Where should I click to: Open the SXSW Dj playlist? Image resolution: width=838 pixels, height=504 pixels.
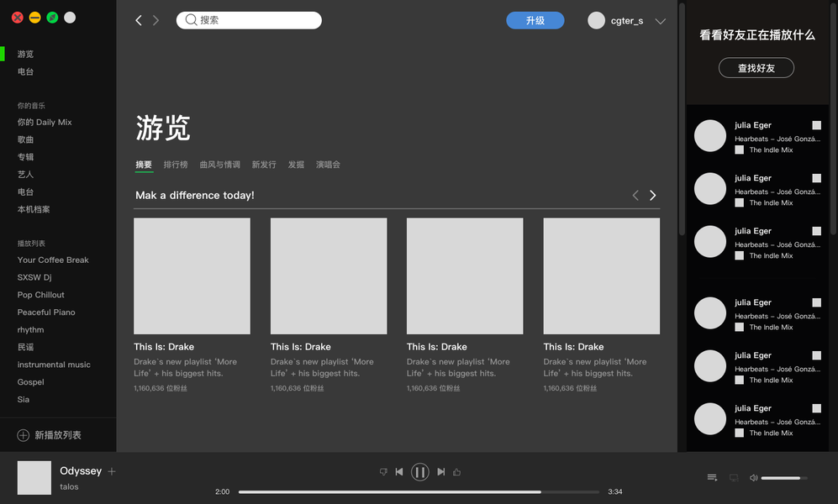34,277
